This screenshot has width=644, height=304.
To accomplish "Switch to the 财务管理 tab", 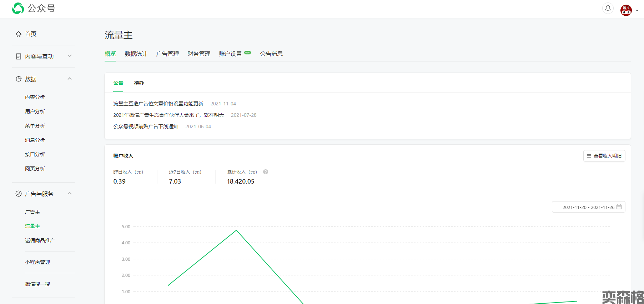I will (198, 54).
